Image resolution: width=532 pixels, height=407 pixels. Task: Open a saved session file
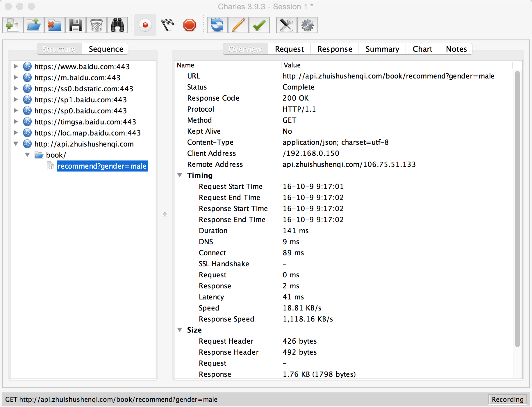click(34, 25)
